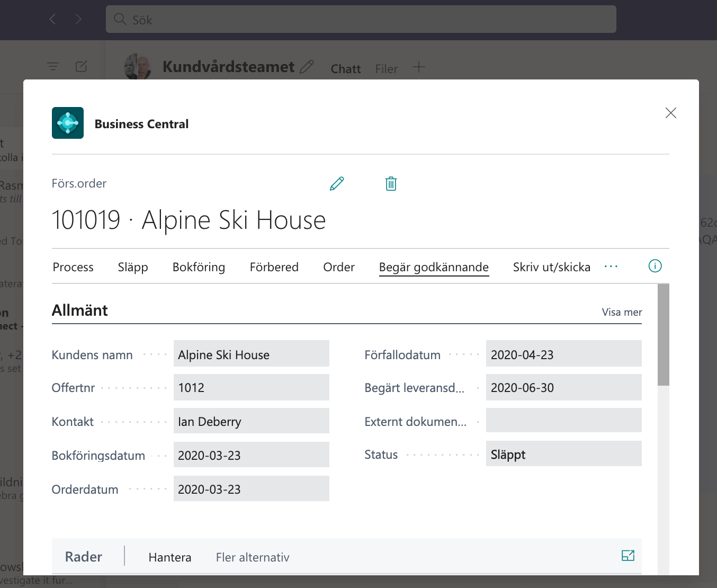The width and height of the screenshot is (717, 588).
Task: Switch to the Filer tab
Action: [x=387, y=69]
